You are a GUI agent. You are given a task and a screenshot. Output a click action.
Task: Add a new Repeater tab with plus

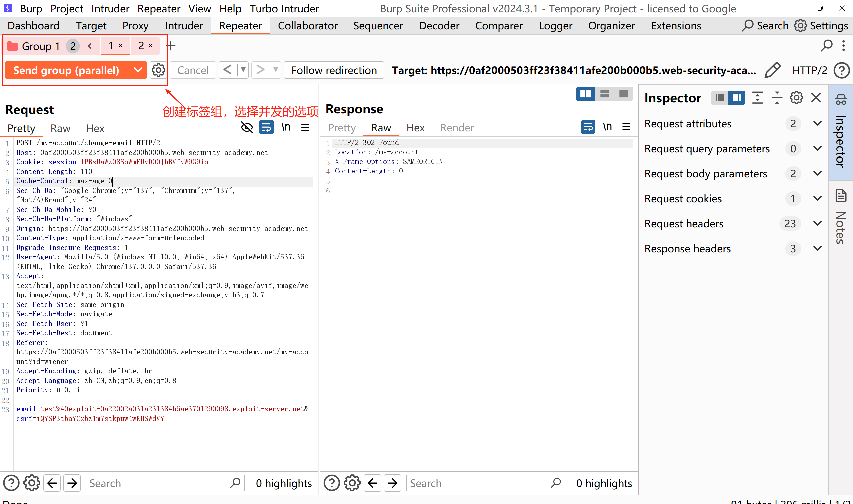click(171, 46)
